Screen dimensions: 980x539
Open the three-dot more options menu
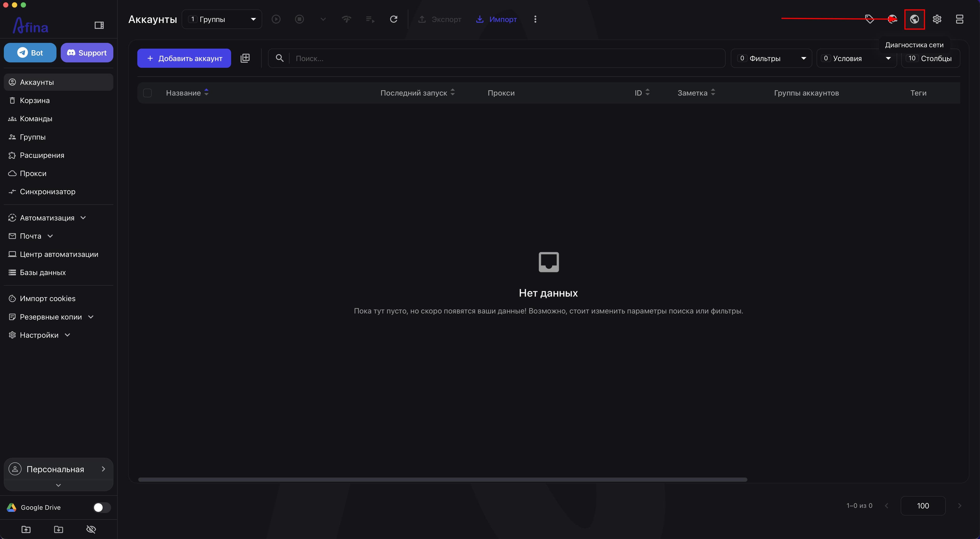pyautogui.click(x=535, y=19)
